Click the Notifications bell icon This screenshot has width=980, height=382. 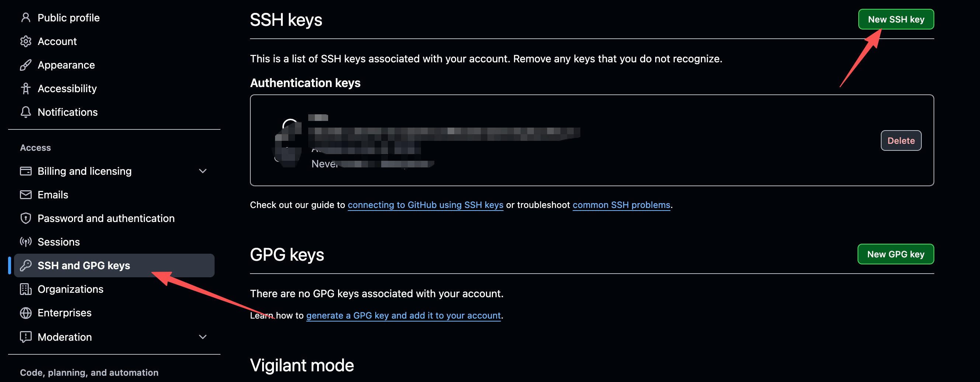pos(25,112)
